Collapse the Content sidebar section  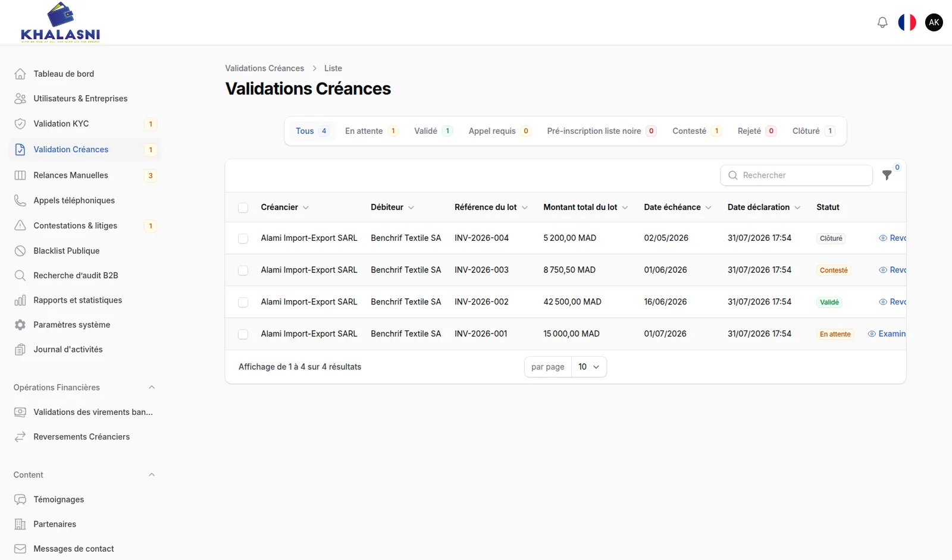pyautogui.click(x=152, y=474)
